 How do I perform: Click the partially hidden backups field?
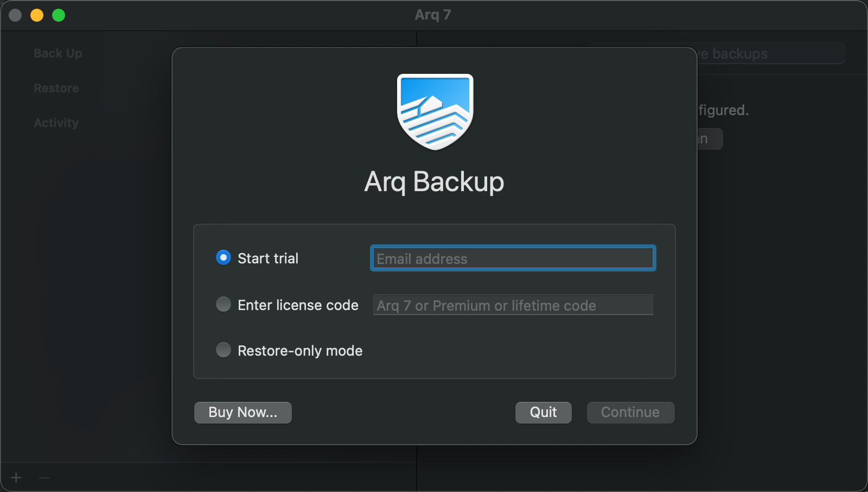click(x=770, y=53)
